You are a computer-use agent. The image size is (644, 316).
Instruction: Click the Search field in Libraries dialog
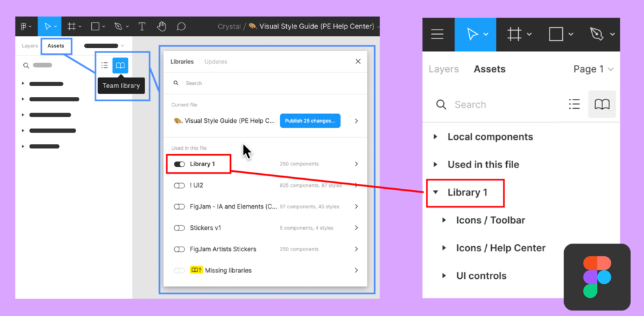pos(264,83)
